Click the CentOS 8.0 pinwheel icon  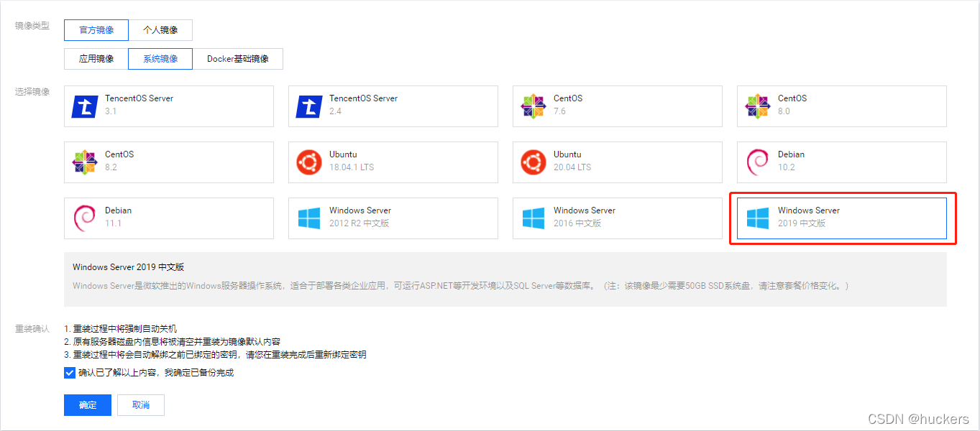pos(758,106)
